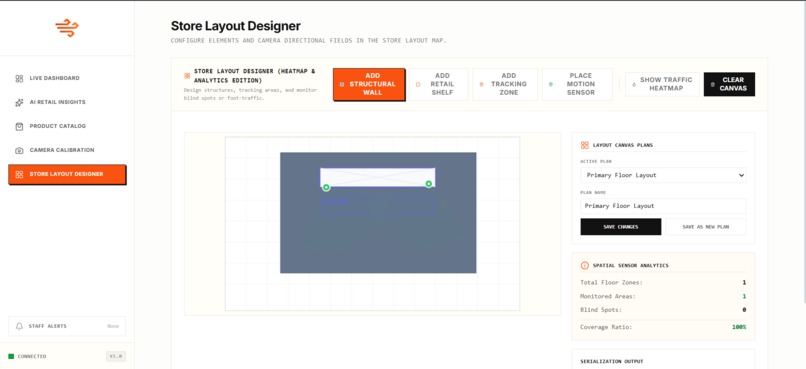Click the Blind Spots label
Image resolution: width=806 pixels, height=369 pixels.
pyautogui.click(x=601, y=310)
